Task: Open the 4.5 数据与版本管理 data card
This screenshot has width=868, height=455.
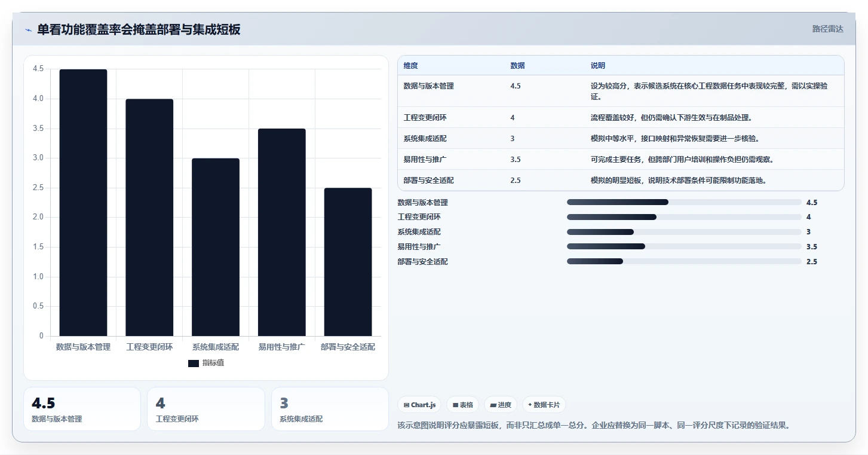Action: 82,409
